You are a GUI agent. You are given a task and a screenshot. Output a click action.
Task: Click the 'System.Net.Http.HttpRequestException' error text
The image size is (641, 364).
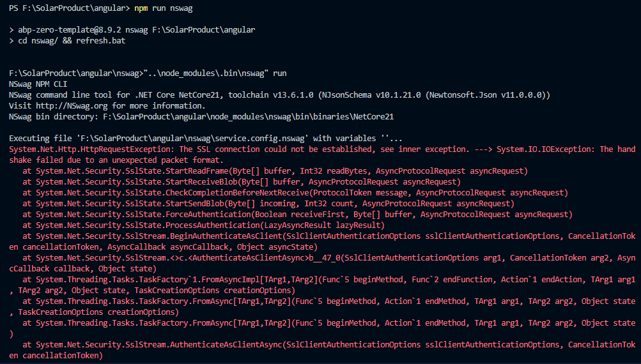(91, 149)
